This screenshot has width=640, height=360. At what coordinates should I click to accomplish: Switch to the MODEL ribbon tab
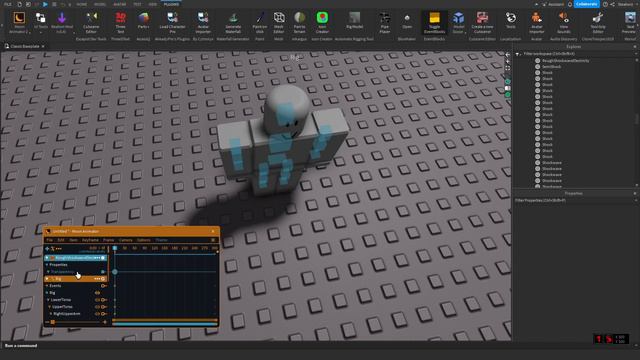point(100,4)
